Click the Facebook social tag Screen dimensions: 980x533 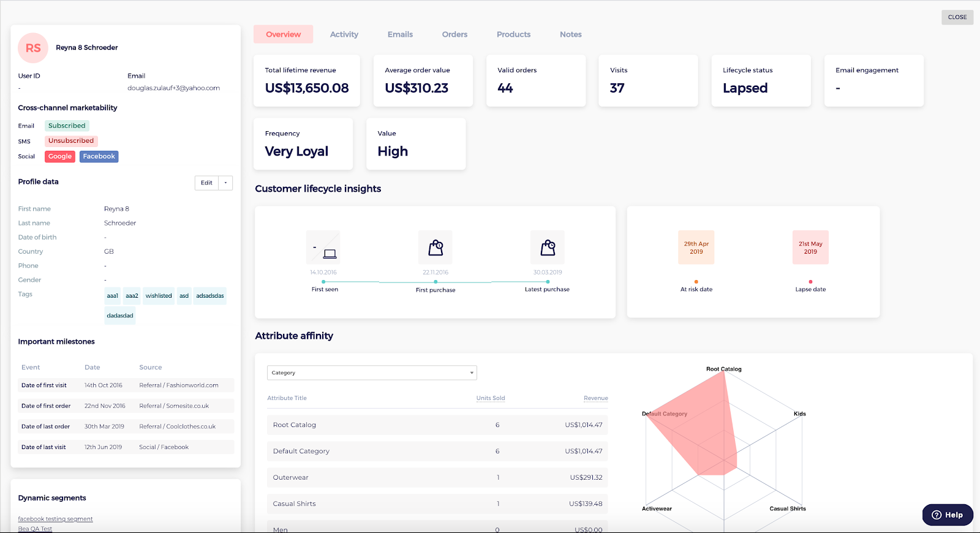click(x=99, y=156)
